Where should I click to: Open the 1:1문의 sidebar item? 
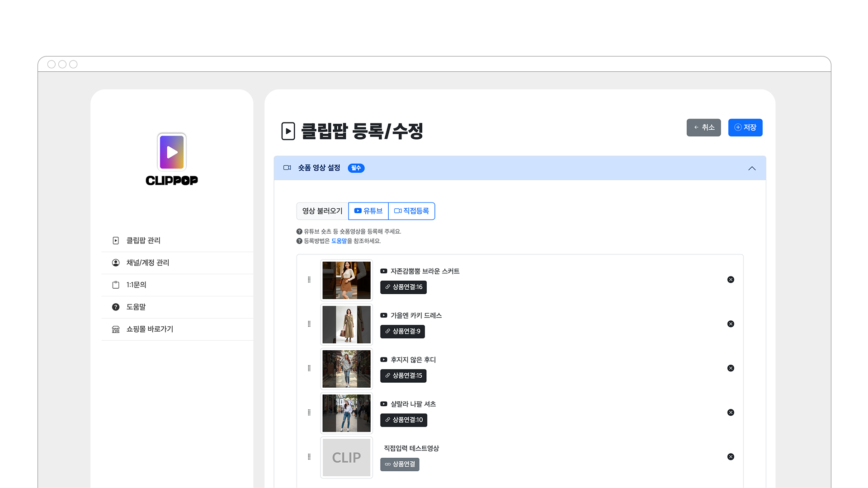point(136,285)
